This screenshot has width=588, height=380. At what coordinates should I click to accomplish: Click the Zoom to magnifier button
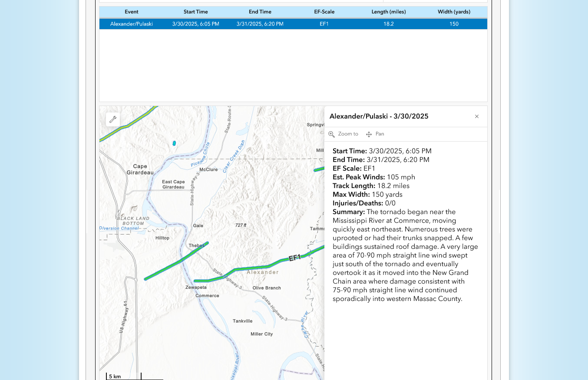344,134
